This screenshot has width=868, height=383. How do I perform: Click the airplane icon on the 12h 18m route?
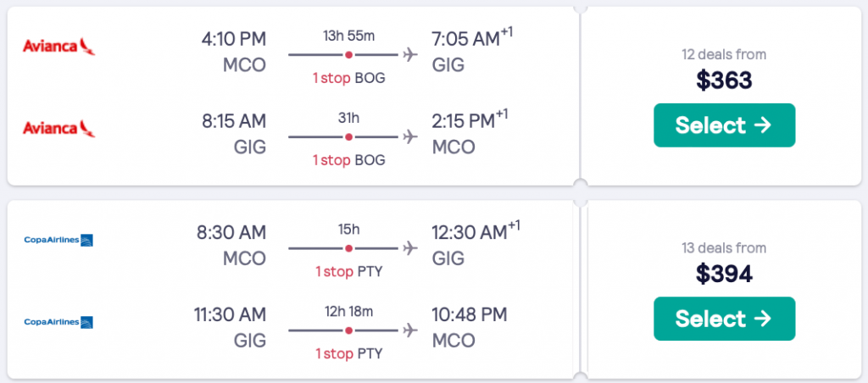point(411,330)
